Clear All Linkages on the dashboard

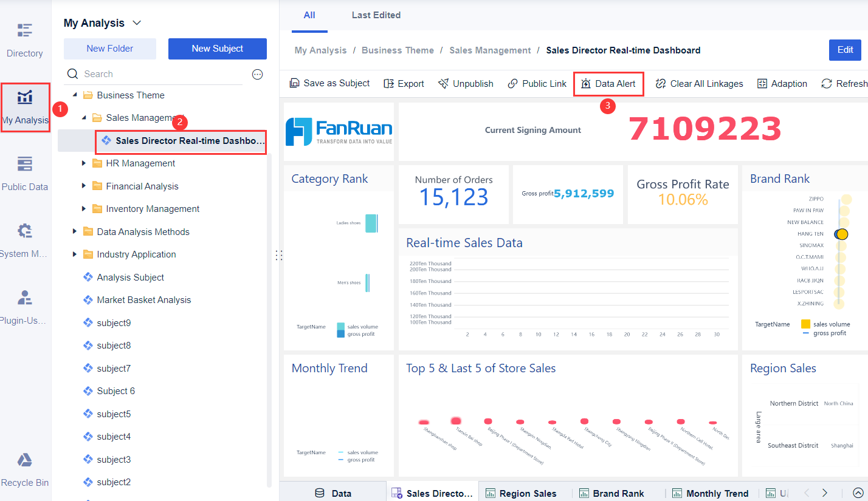point(699,83)
